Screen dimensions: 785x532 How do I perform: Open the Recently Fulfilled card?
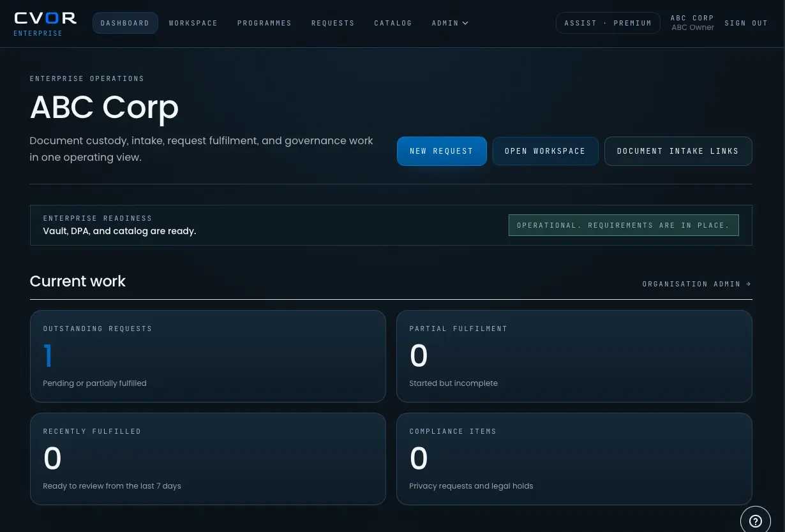208,459
